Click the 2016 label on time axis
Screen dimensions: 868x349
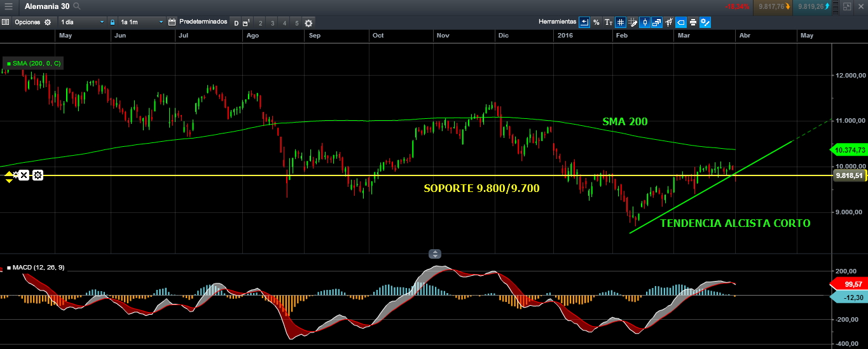point(565,36)
